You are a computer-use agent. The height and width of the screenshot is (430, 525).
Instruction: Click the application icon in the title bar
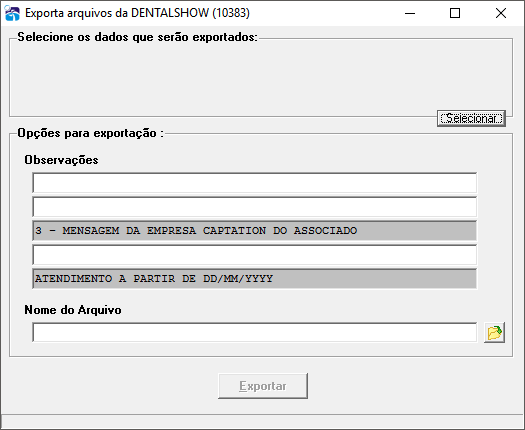pos(12,13)
